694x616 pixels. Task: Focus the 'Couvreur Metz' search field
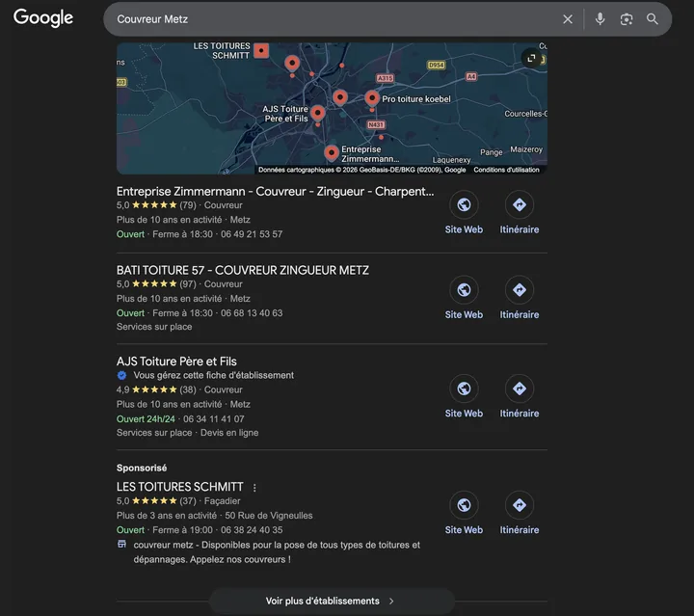[x=332, y=19]
